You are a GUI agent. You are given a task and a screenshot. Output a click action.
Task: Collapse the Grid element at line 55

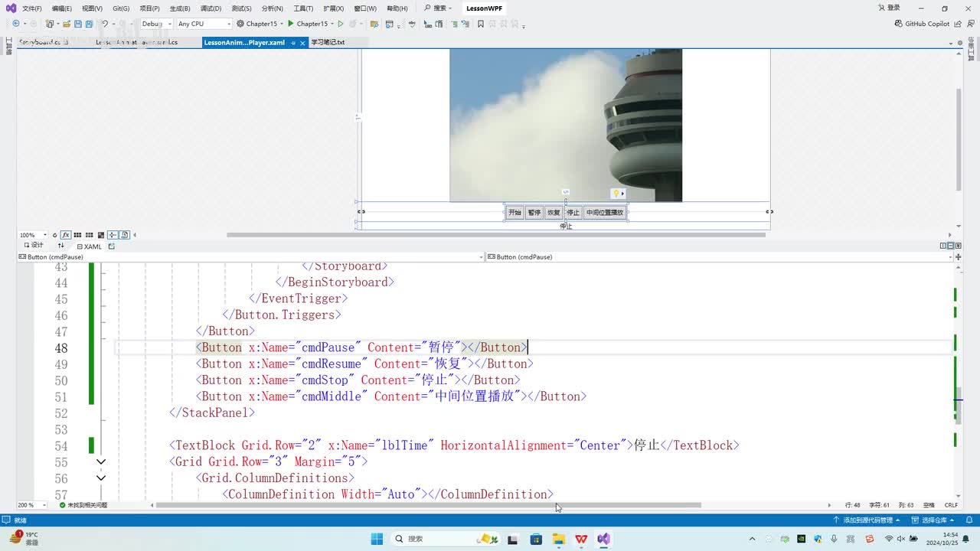[100, 461]
